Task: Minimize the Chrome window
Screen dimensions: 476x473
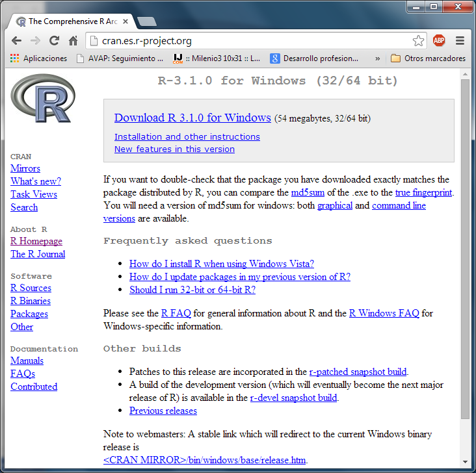Action: click(x=416, y=7)
